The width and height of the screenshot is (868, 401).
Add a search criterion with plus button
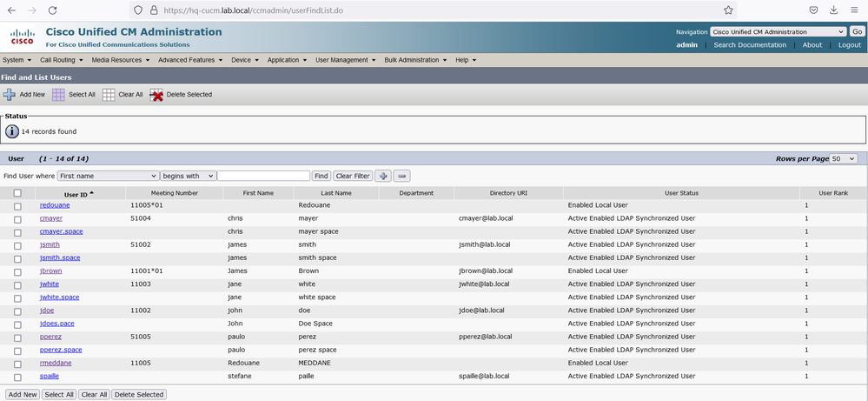[x=383, y=176]
